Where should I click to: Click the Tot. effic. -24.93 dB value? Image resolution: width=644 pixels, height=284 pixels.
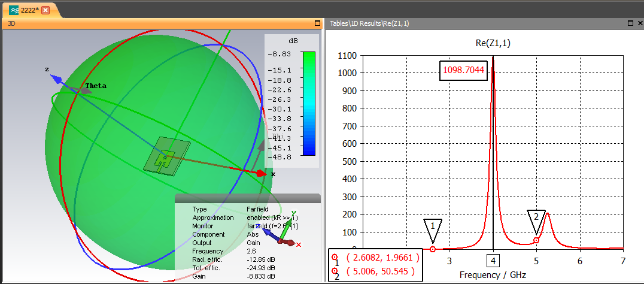click(260, 268)
